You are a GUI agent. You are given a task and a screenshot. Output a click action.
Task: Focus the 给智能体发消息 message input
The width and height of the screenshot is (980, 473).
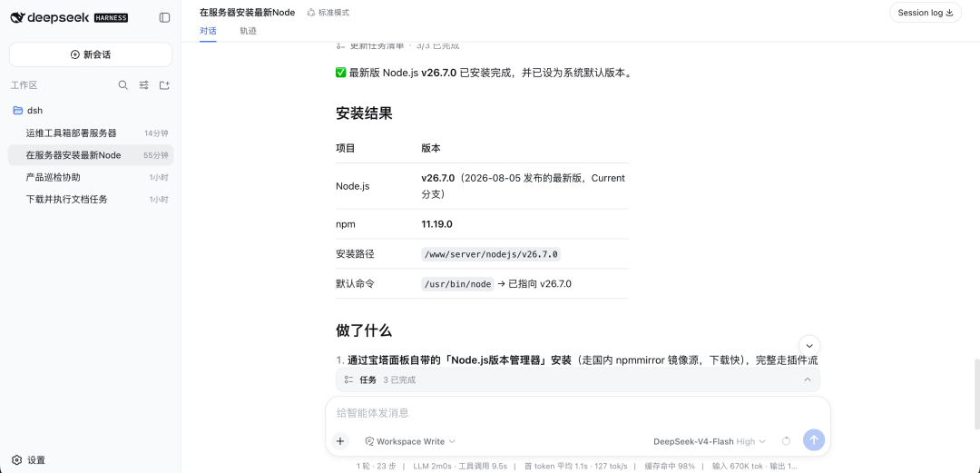click(578, 413)
